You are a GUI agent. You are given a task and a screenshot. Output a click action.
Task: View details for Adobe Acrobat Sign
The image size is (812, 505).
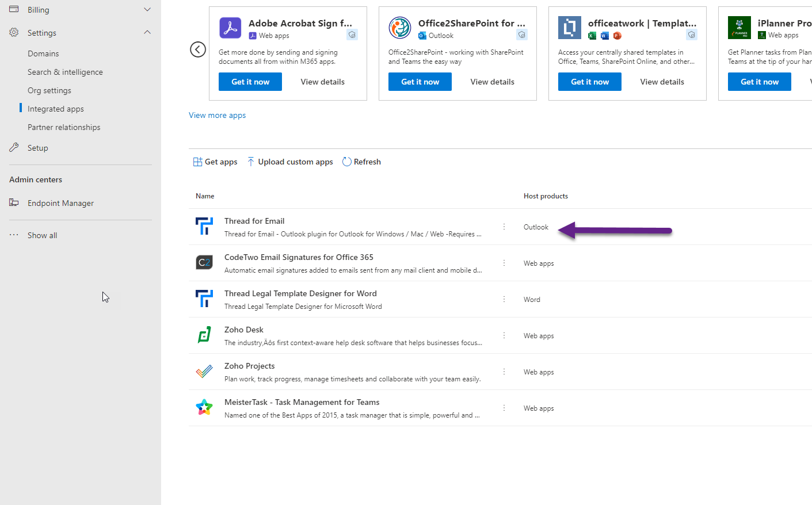tap(323, 82)
